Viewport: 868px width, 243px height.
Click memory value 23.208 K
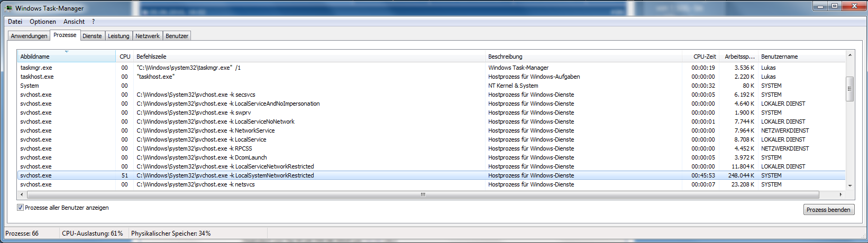pos(743,184)
